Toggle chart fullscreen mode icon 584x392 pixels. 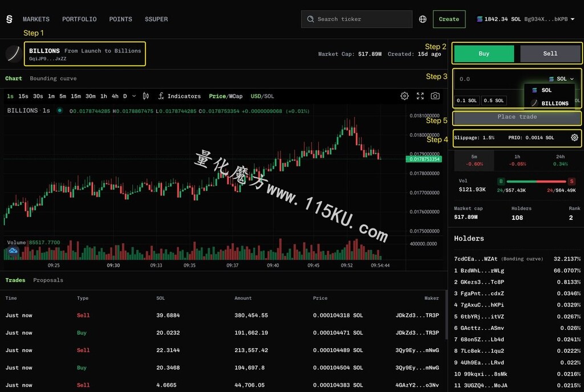click(420, 96)
